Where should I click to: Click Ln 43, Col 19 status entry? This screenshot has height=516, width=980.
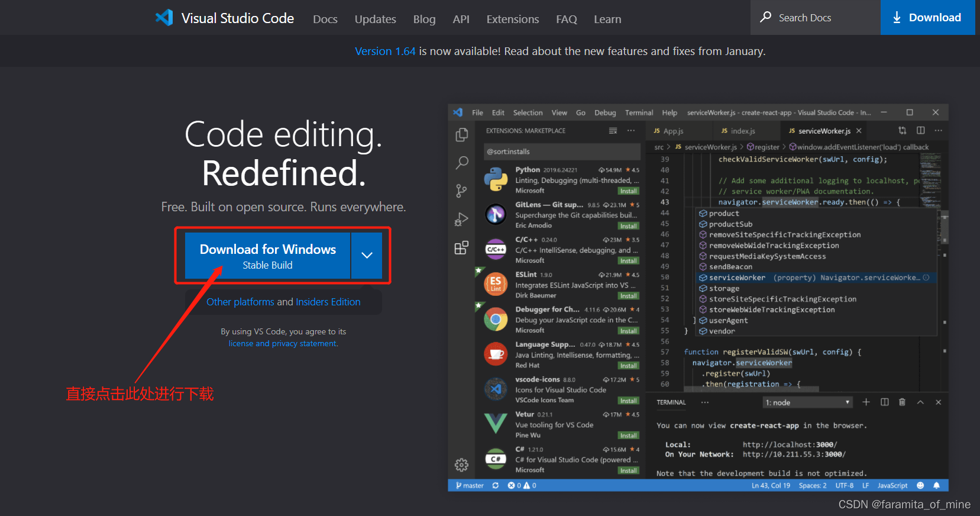[x=771, y=485]
